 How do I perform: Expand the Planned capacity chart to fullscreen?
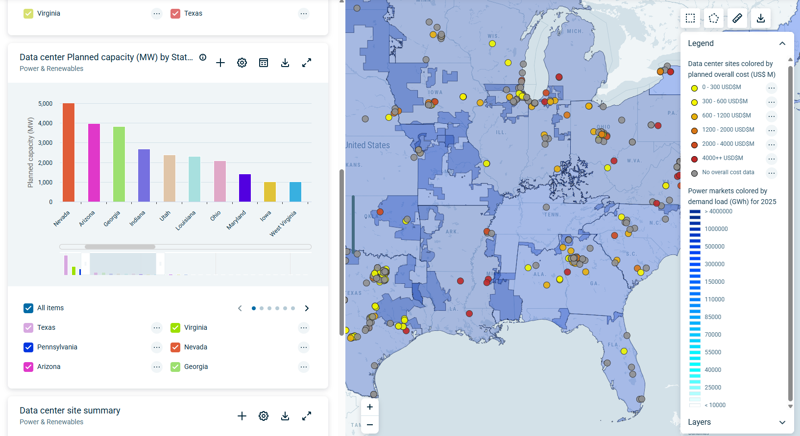[x=307, y=63]
